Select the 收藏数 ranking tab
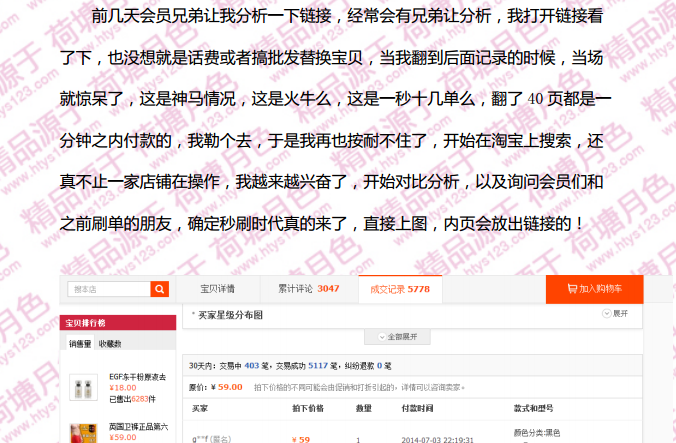The width and height of the screenshot is (676, 443). coord(110,344)
